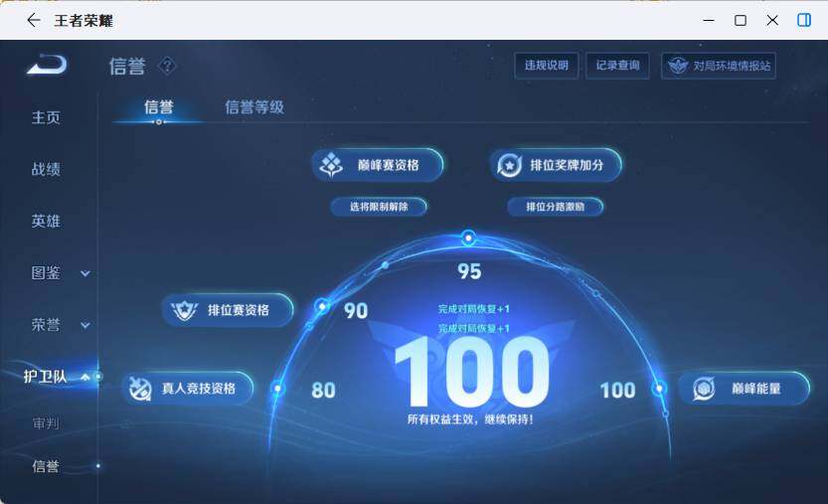Open 违规说明 button
Viewport: 828px width, 504px height.
[x=547, y=66]
